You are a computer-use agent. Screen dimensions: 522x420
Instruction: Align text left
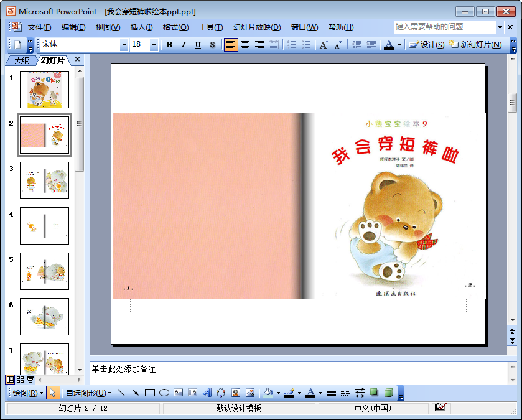point(231,45)
